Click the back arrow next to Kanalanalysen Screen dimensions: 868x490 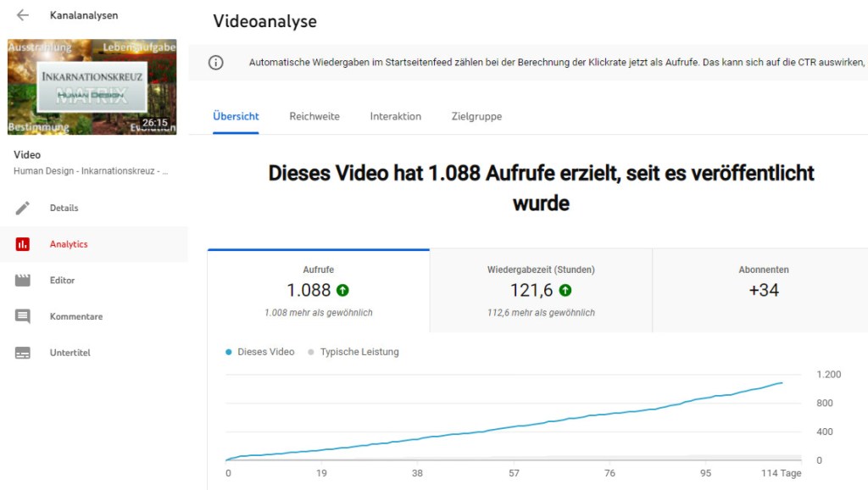click(x=23, y=15)
